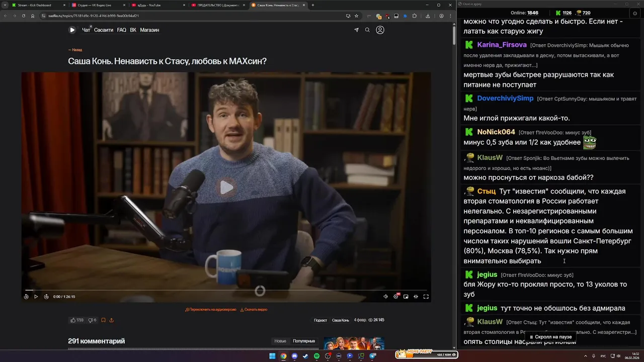
Task: Enter fullscreen video mode
Action: pos(426,297)
